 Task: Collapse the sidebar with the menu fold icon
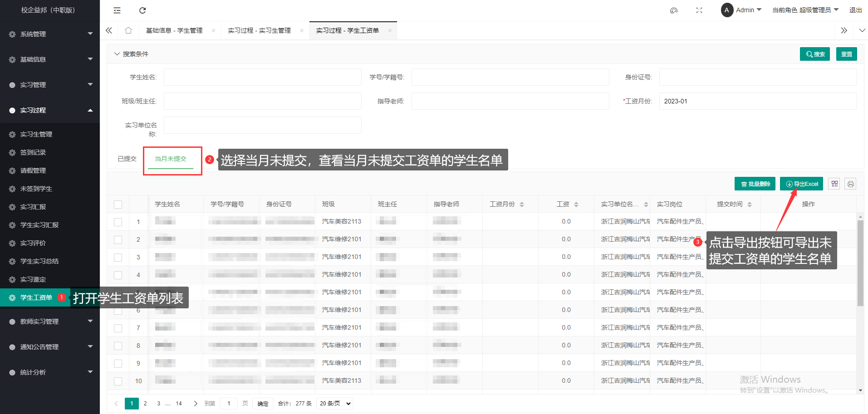tap(117, 10)
